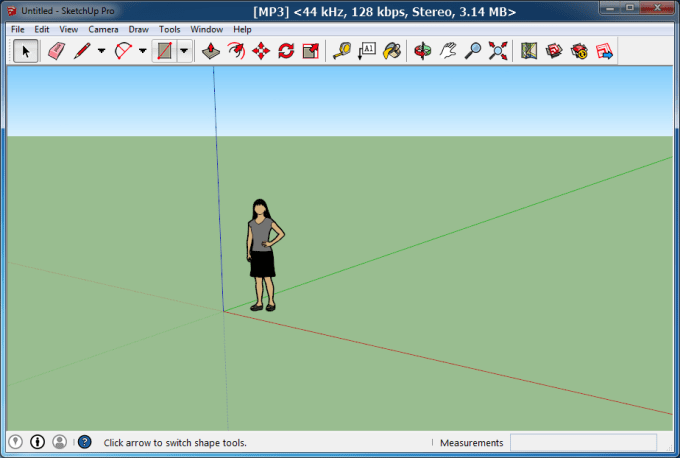Select the Pan hand tool
The height and width of the screenshot is (458, 680).
pos(448,51)
